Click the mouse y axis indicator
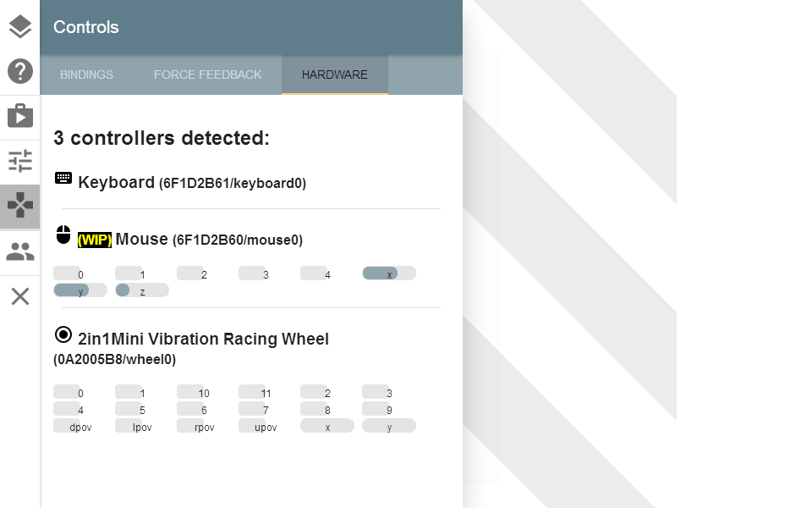812x508 pixels. click(x=80, y=290)
